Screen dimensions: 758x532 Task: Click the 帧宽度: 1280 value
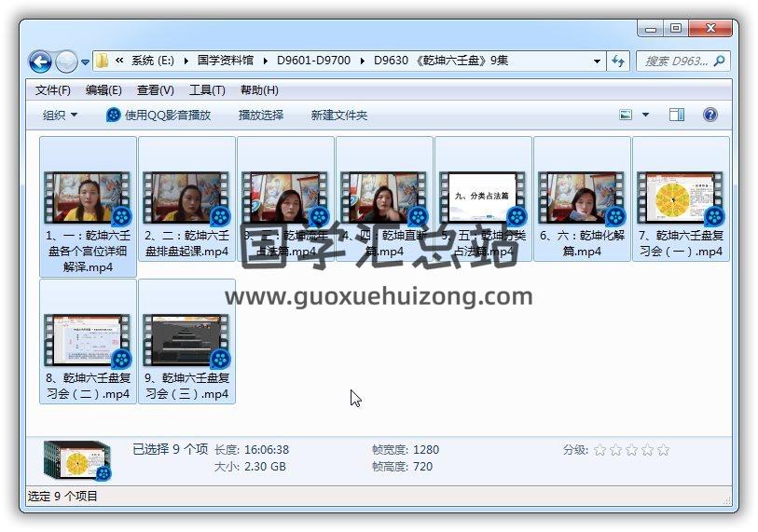pyautogui.click(x=406, y=450)
